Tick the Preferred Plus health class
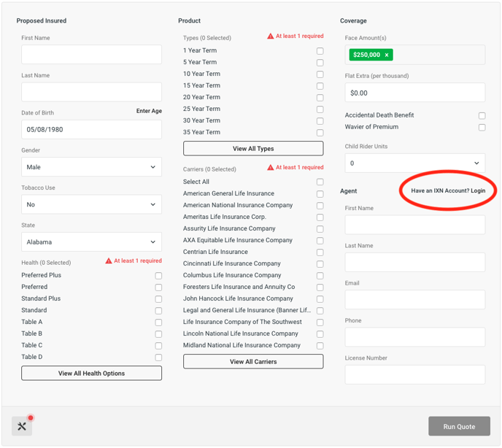The height and width of the screenshot is (448, 502). click(158, 276)
